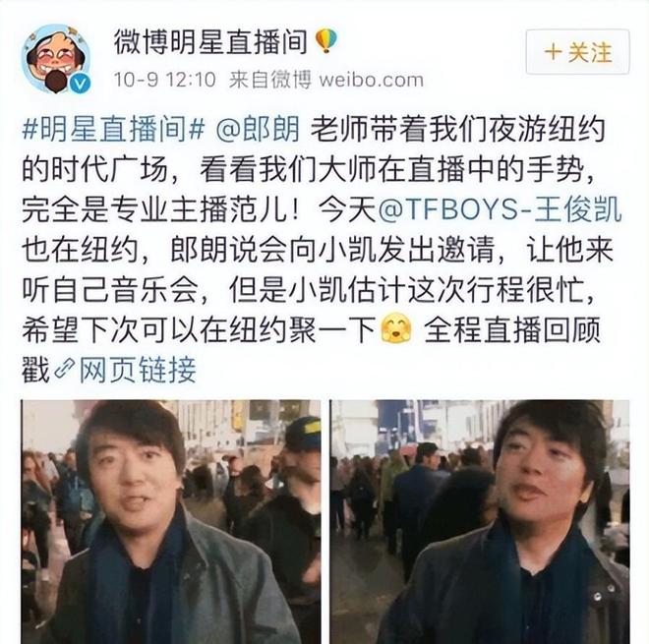Screen dimensions: 649x644
Task: View the left livestream photo thumbnail
Action: 171,521
